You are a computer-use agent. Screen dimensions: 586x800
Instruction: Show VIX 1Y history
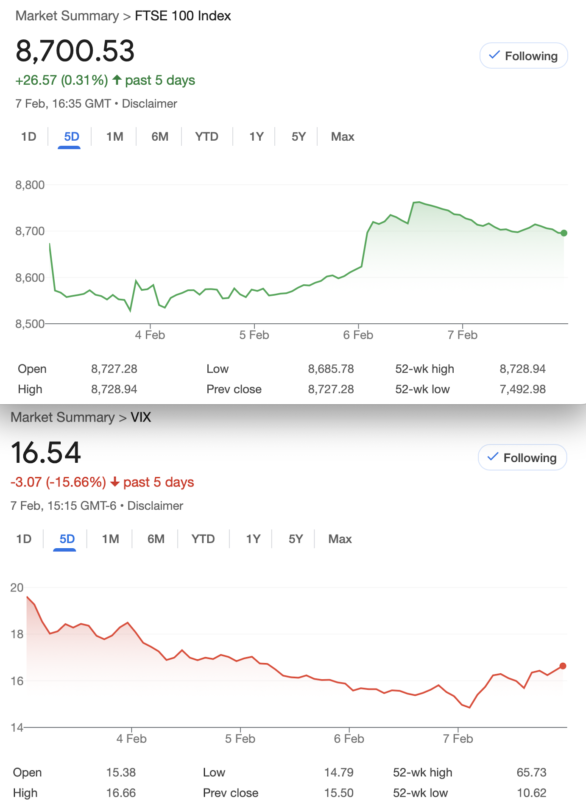tap(253, 539)
